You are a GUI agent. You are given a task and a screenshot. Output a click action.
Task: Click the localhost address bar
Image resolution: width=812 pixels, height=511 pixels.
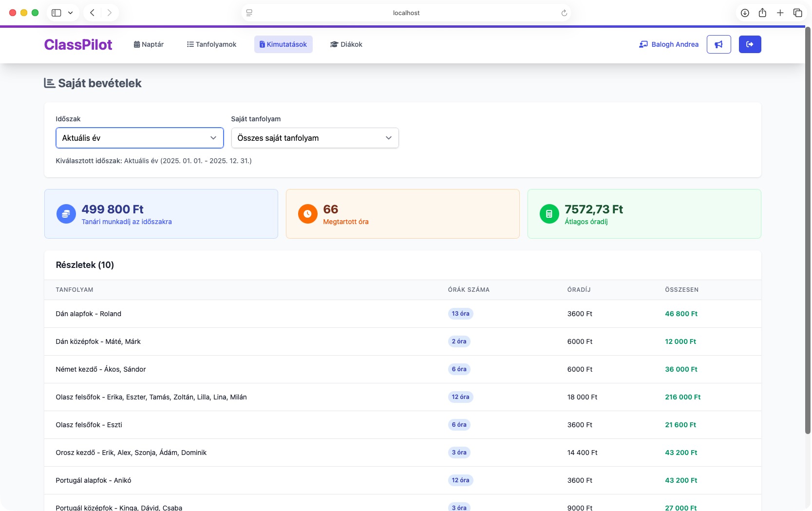pos(406,13)
